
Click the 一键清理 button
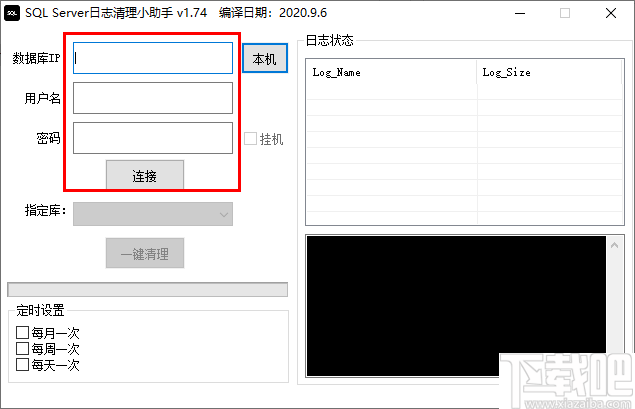point(145,253)
